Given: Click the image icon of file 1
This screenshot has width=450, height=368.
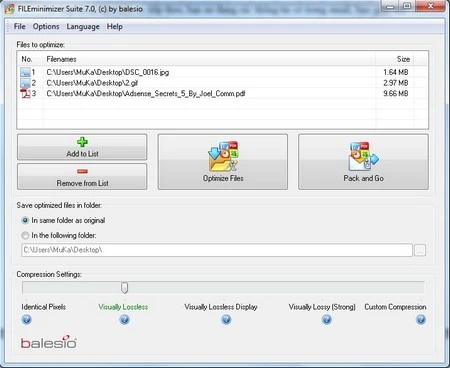Looking at the screenshot, I should pyautogui.click(x=25, y=72).
